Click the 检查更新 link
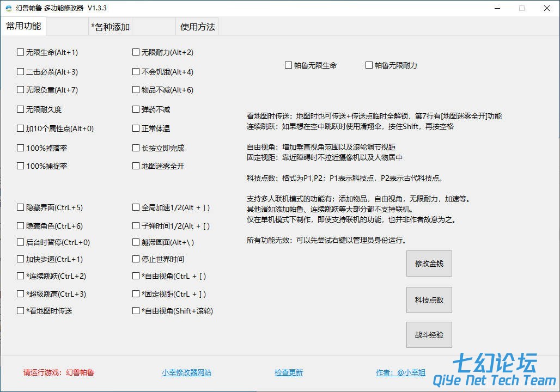This screenshot has height=392, width=560. pyautogui.click(x=289, y=373)
